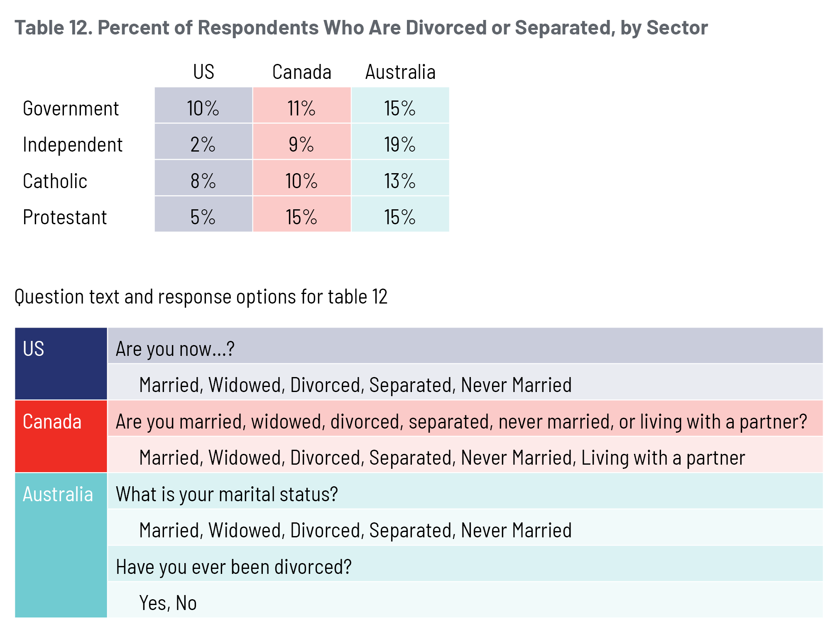Select the 'Are you now...?' question row
This screenshot has width=840, height=637.
pos(175,349)
